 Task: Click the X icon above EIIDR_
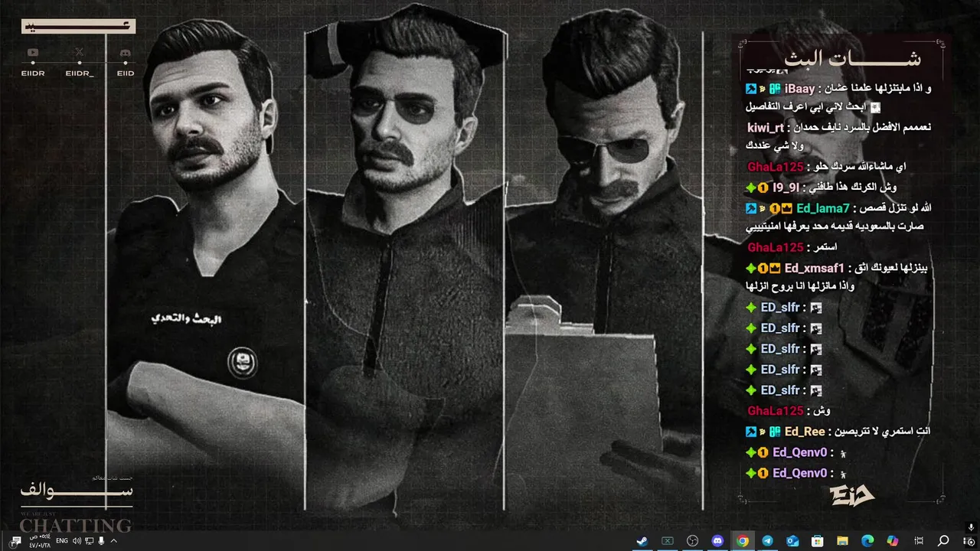pos(79,53)
